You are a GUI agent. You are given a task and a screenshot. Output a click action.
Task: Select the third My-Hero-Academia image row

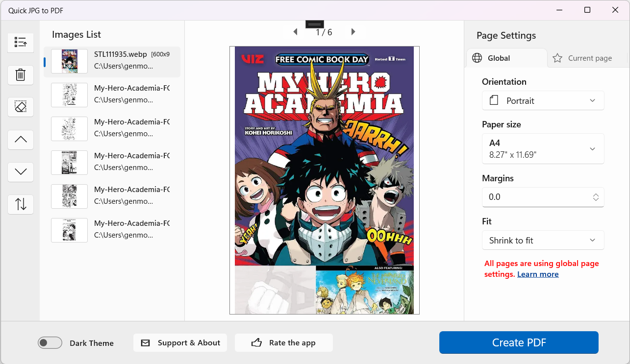pyautogui.click(x=112, y=129)
